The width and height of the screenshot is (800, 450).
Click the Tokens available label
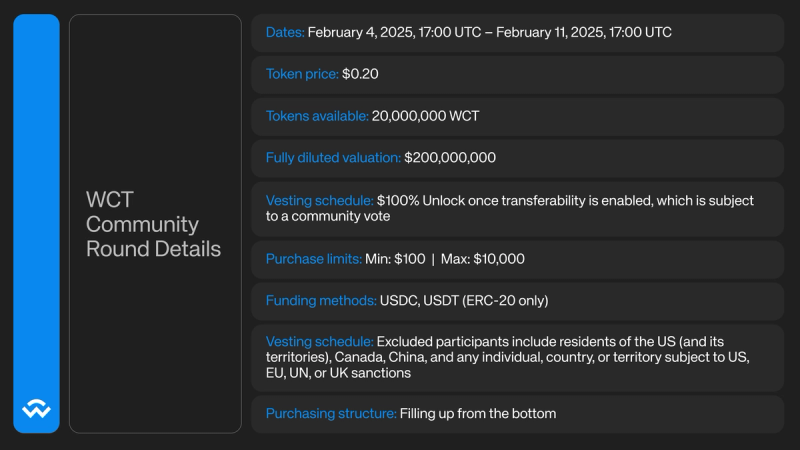316,116
